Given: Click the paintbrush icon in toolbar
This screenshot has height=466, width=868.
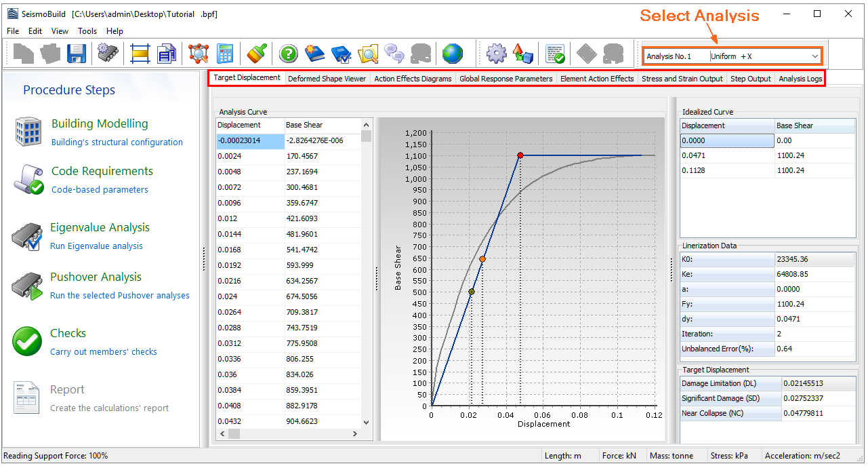Looking at the screenshot, I should (256, 54).
